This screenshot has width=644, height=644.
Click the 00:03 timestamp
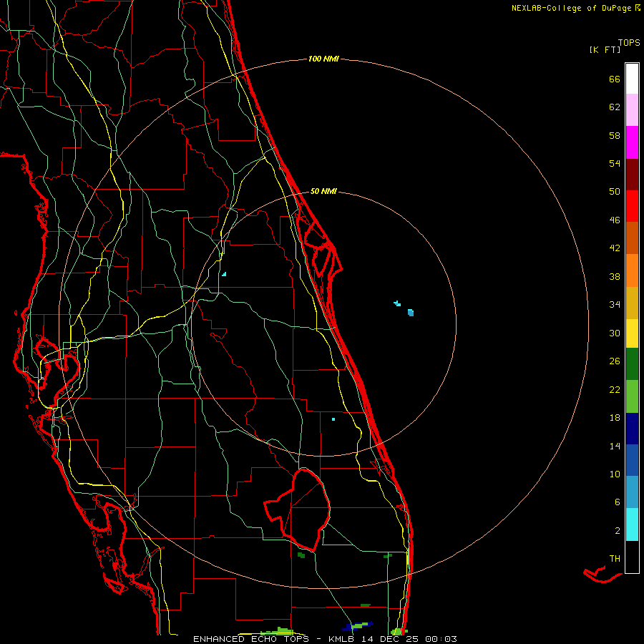point(441,639)
